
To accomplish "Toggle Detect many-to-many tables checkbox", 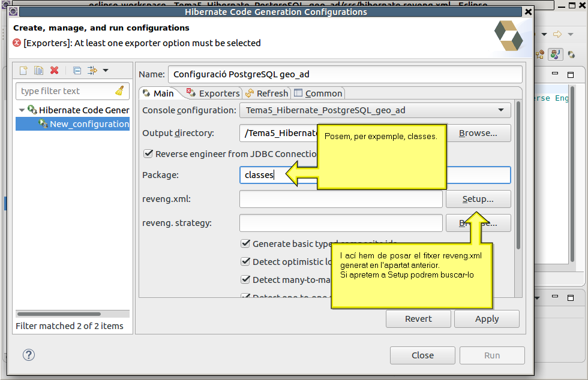I will [x=245, y=279].
